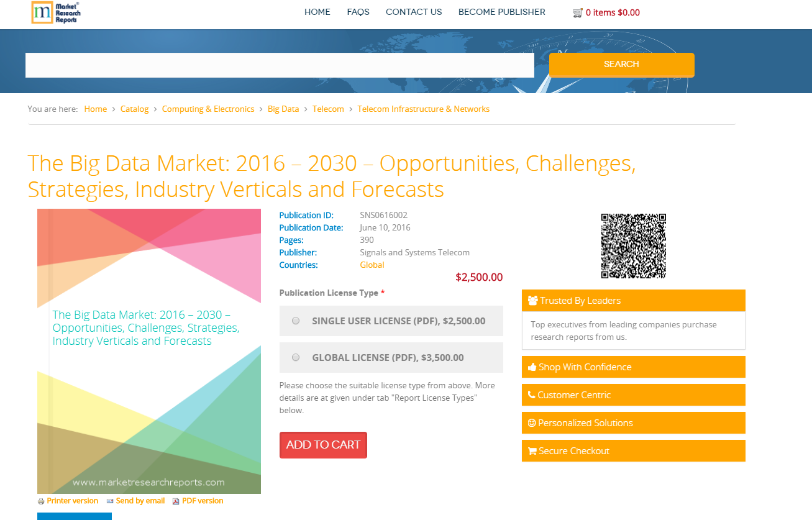Click the thumbs-up icon in Shop With Confidence
Screen dimensions: 812x520
coord(532,367)
